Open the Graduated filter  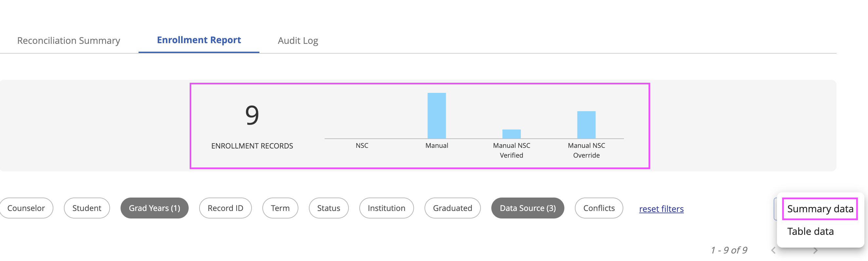(453, 208)
